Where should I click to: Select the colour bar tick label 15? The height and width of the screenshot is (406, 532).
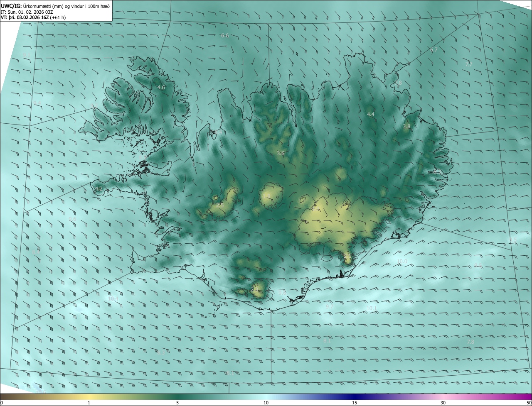[x=355, y=403]
